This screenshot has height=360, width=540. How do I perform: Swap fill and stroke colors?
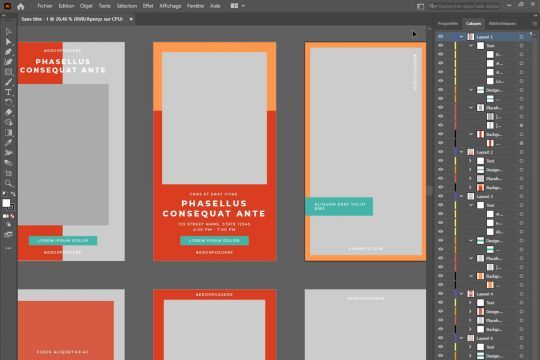(x=13, y=194)
